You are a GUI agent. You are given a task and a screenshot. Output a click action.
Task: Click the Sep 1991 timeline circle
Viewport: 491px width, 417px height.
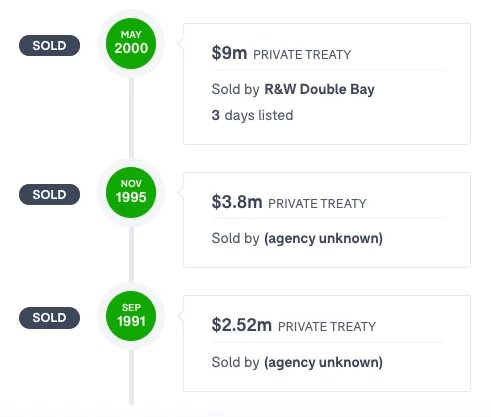click(131, 316)
